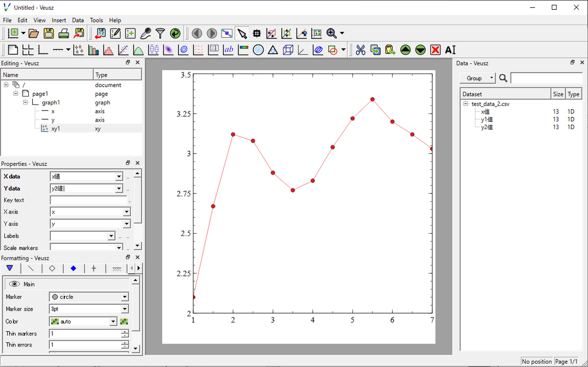This screenshot has height=367, width=588.
Task: Save the document with floppy icon
Action: click(49, 33)
